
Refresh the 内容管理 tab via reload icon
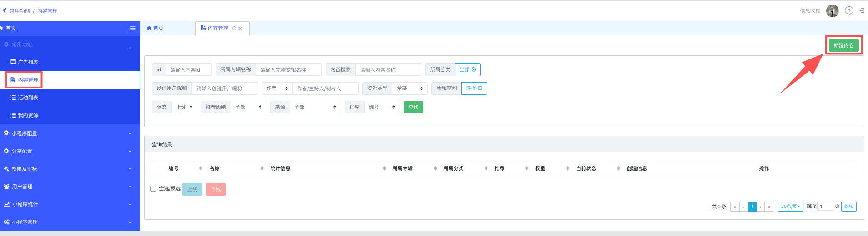pos(234,29)
